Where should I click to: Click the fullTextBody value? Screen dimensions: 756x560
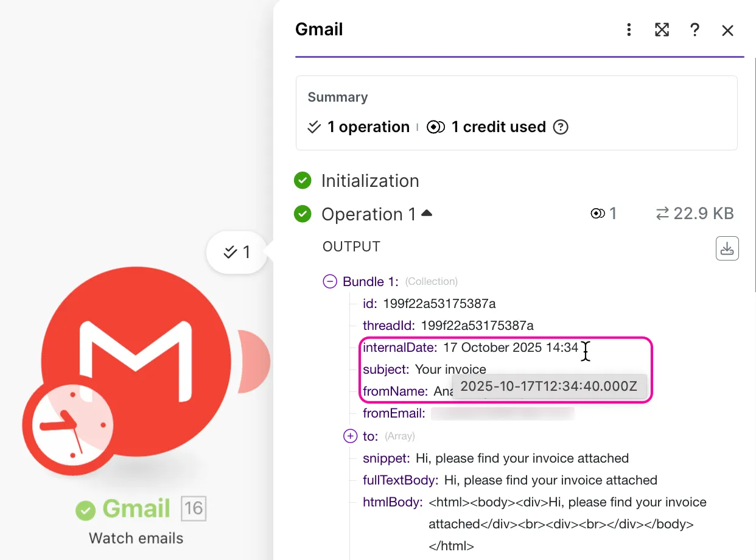(x=551, y=480)
